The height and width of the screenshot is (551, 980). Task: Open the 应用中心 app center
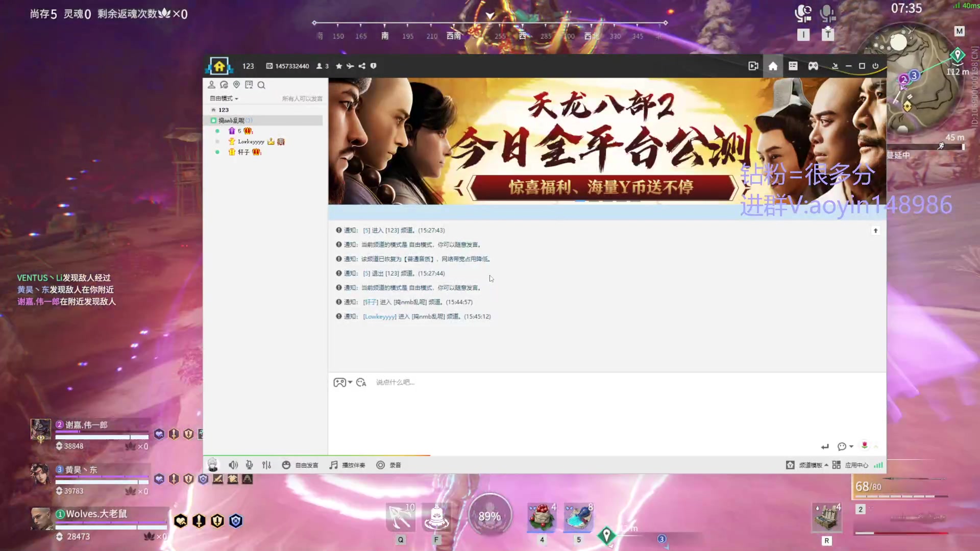(x=850, y=465)
